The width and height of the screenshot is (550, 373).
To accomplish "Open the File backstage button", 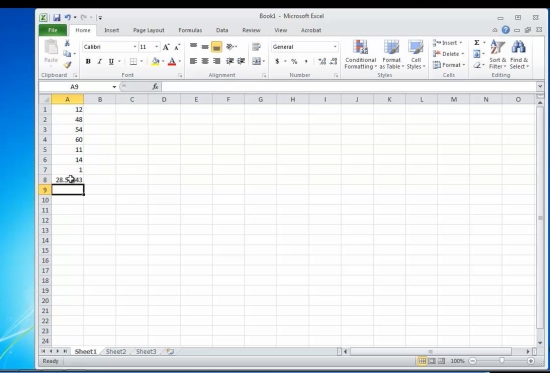I will [x=53, y=30].
